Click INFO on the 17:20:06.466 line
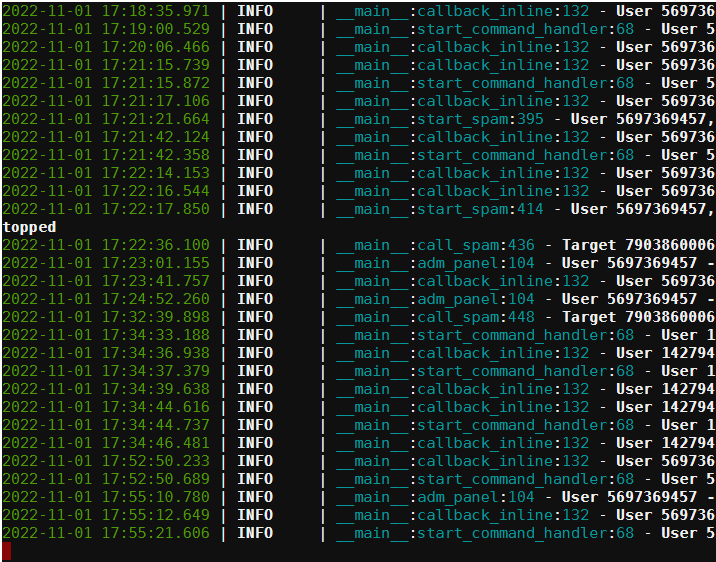The height and width of the screenshot is (562, 716). tap(255, 47)
